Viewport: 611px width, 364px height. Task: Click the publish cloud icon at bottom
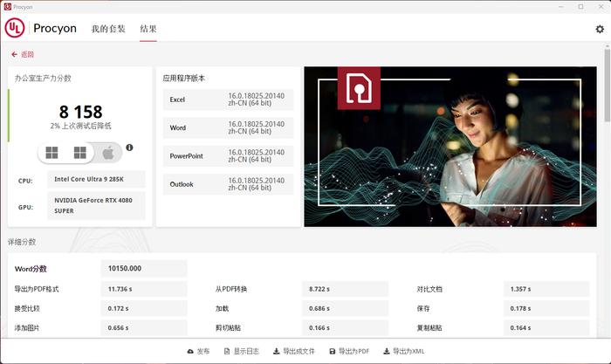(190, 351)
